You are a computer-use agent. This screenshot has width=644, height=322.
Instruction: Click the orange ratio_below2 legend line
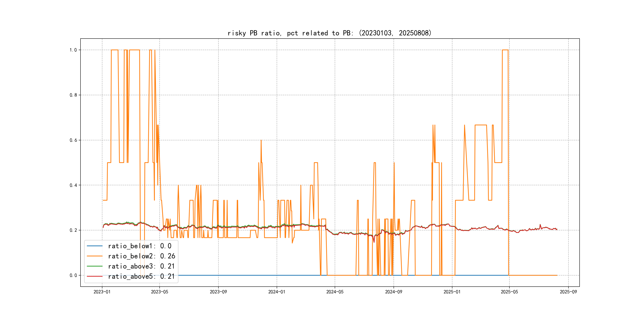(x=94, y=256)
